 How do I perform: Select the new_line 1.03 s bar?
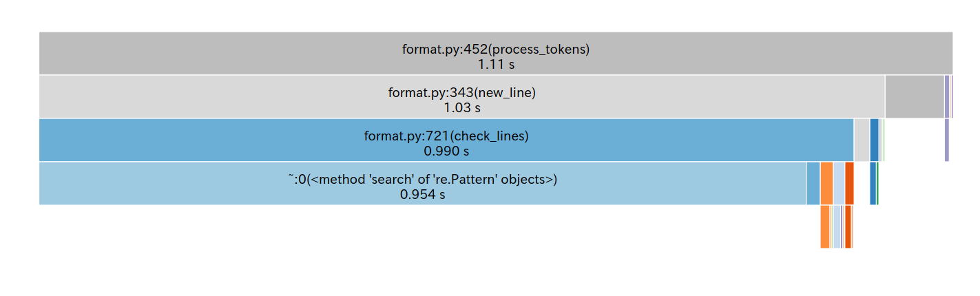(x=462, y=96)
